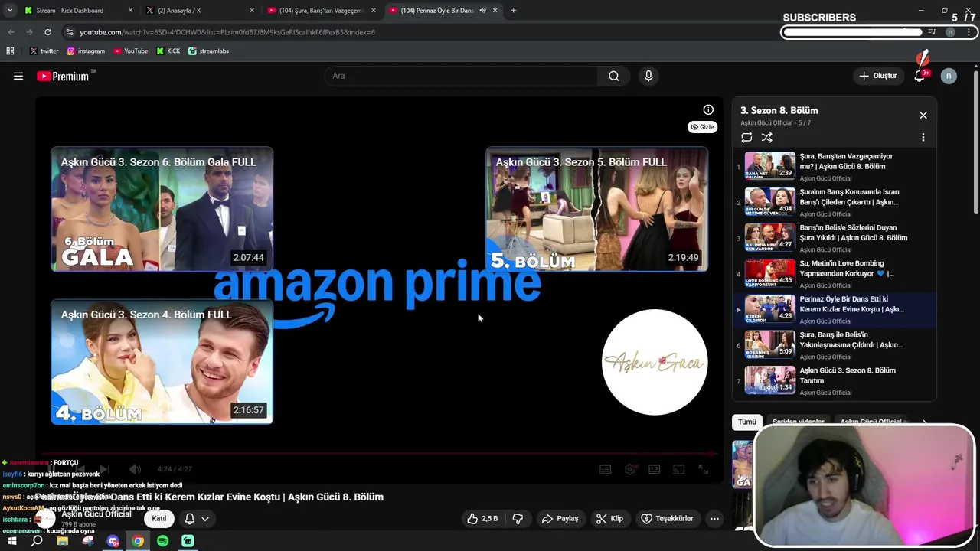Seek on the red video progress bar
This screenshot has width=980, height=551.
tap(379, 454)
